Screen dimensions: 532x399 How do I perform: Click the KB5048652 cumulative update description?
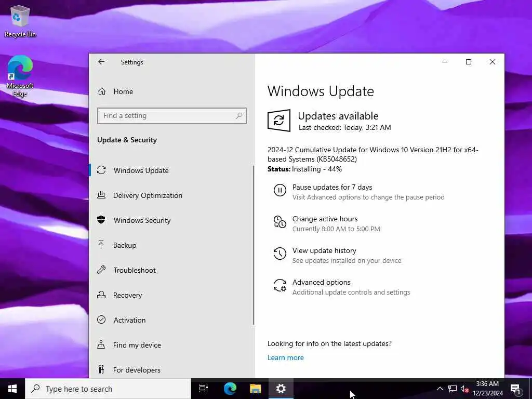373,154
